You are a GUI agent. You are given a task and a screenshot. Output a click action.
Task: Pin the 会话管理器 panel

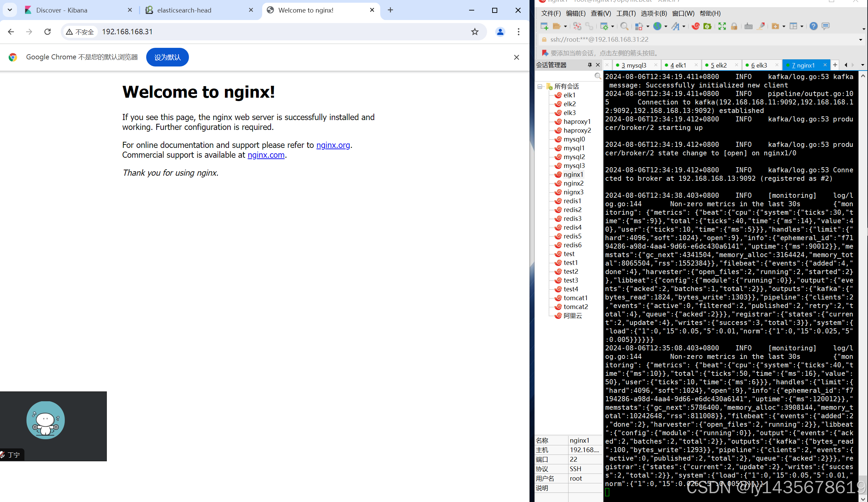pos(589,65)
